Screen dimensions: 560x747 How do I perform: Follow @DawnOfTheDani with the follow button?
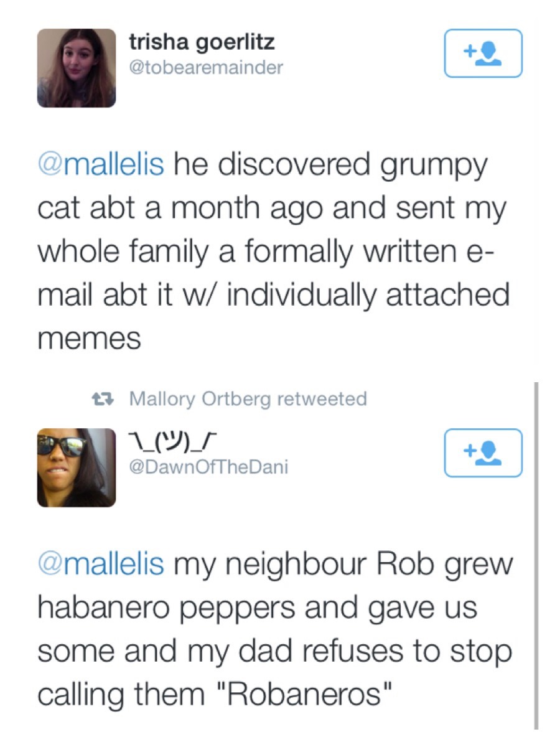[x=483, y=453]
